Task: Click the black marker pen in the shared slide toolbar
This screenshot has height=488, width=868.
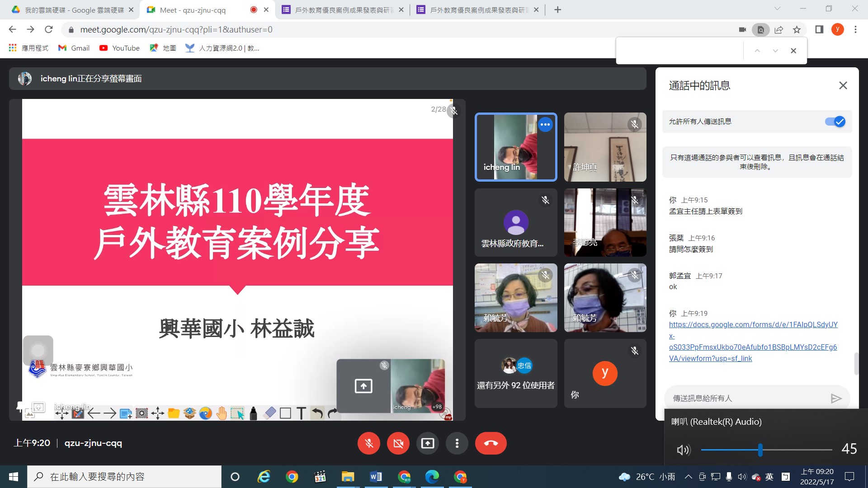Action: [253, 413]
